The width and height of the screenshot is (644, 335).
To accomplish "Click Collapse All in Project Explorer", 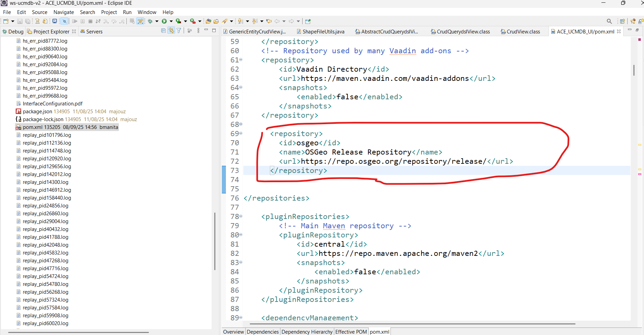I will [x=164, y=31].
